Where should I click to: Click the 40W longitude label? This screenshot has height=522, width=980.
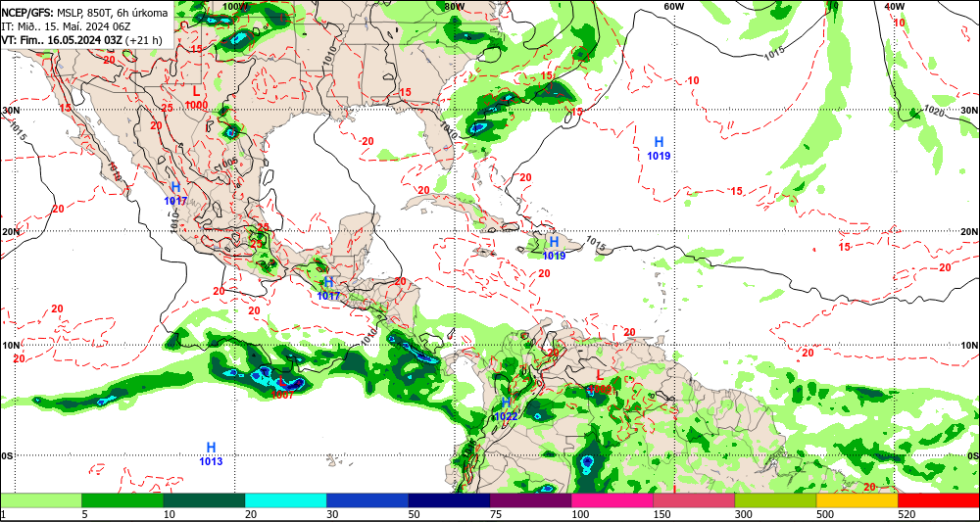pos(895,6)
